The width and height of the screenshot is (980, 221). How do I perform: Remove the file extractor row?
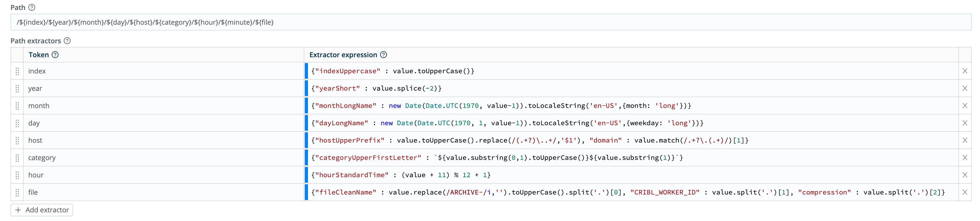(965, 192)
